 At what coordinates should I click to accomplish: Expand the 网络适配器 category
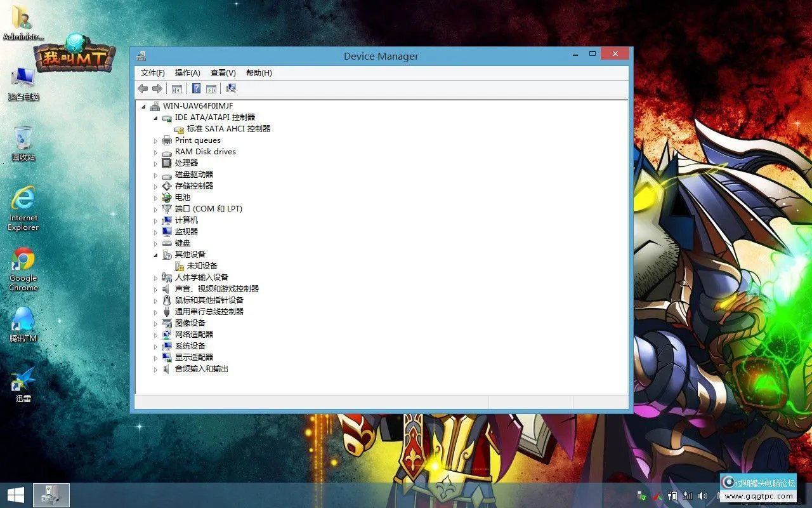point(156,335)
